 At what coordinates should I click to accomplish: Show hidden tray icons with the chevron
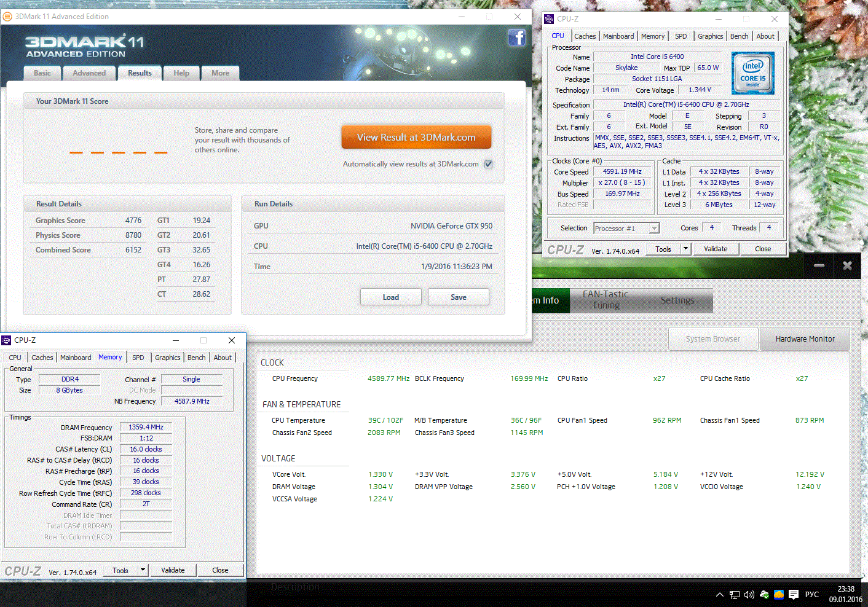click(720, 595)
